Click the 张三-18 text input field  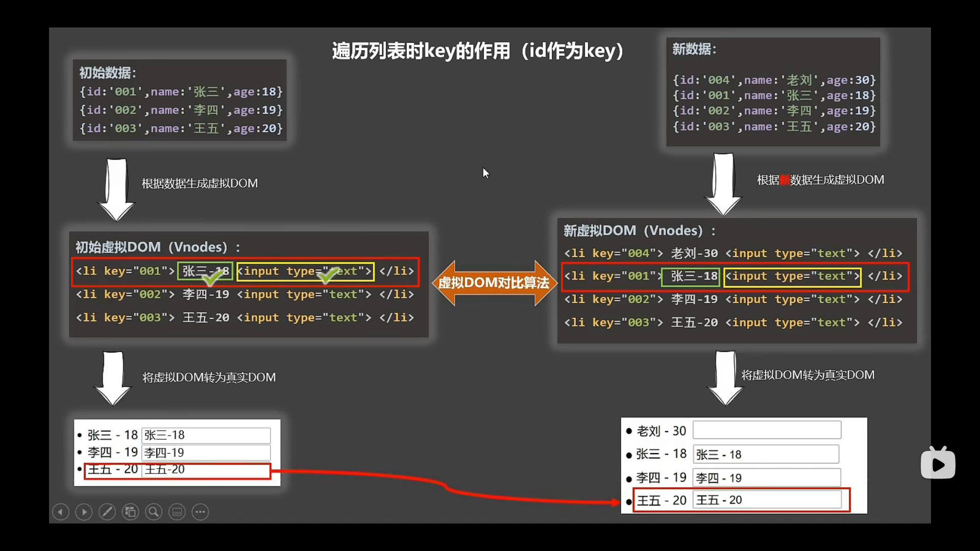(x=205, y=435)
